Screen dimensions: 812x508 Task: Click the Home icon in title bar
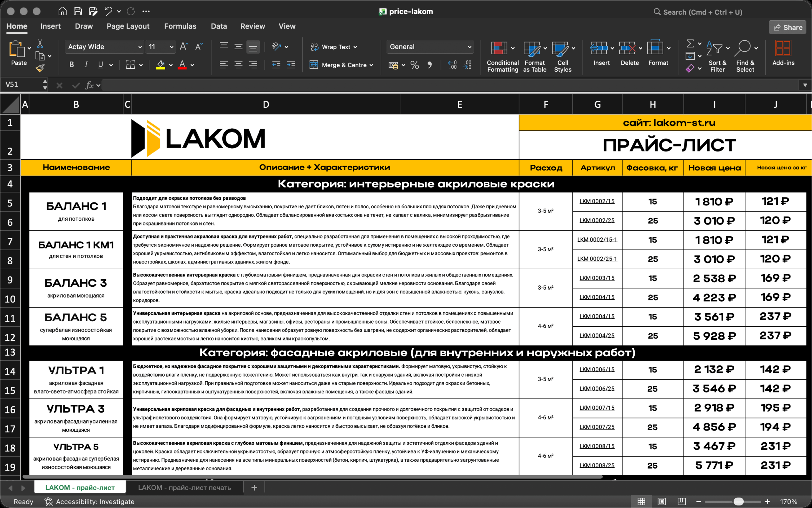coord(62,11)
